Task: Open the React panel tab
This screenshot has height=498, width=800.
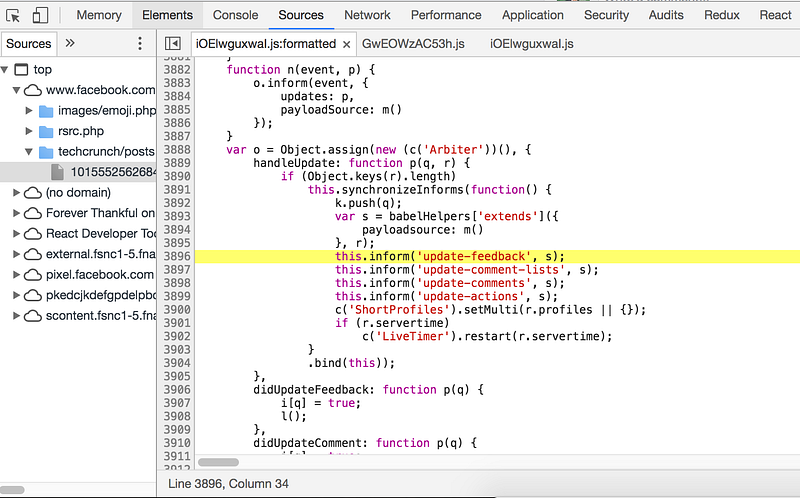Action: (775, 15)
